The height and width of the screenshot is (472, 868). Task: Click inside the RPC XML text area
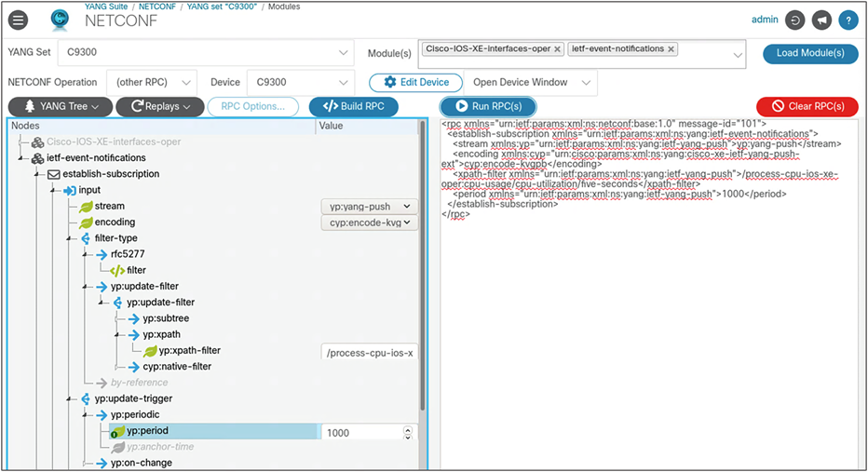coord(649,293)
